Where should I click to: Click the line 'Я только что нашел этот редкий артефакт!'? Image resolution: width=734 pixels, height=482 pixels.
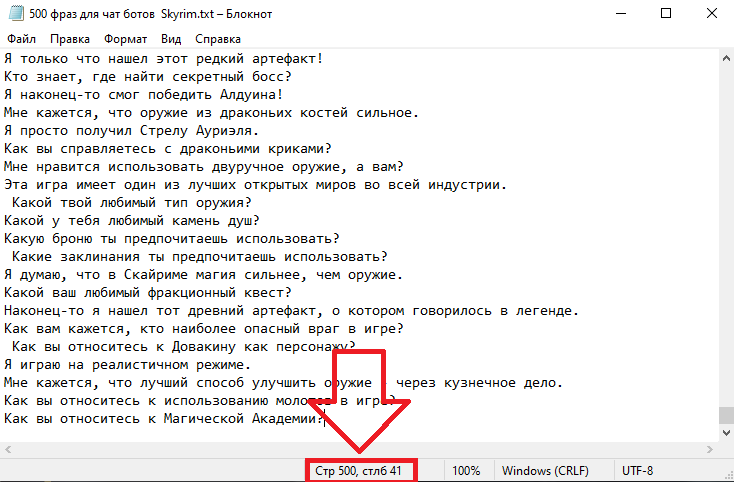164,58
